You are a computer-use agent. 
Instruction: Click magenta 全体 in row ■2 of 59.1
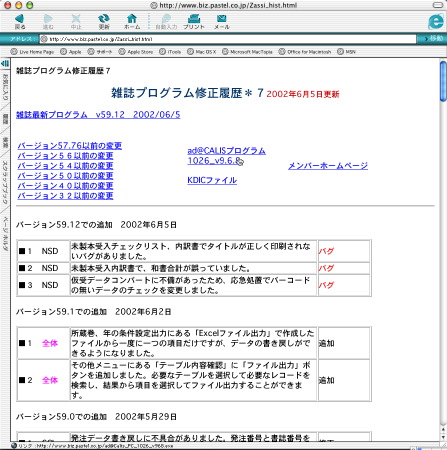pos(50,380)
